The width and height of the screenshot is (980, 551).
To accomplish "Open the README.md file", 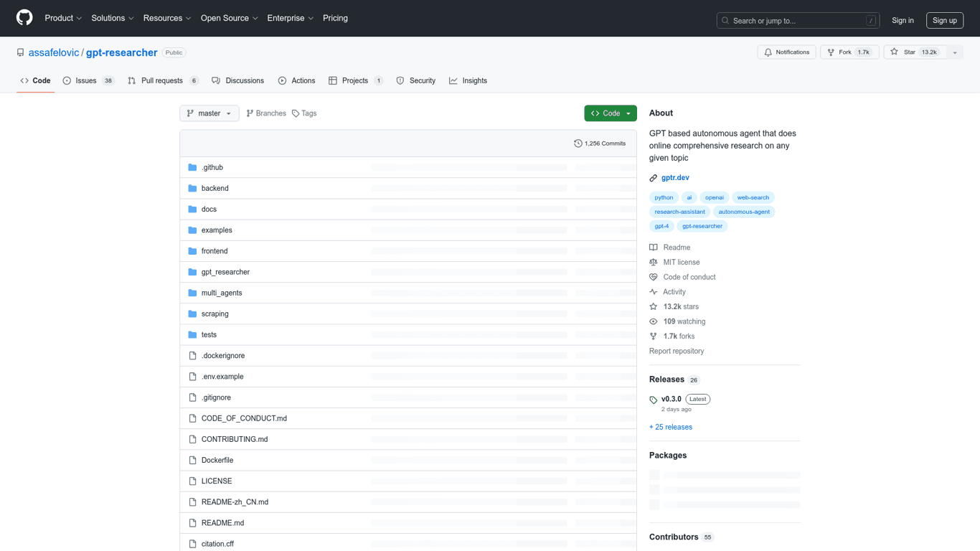I will pos(222,523).
